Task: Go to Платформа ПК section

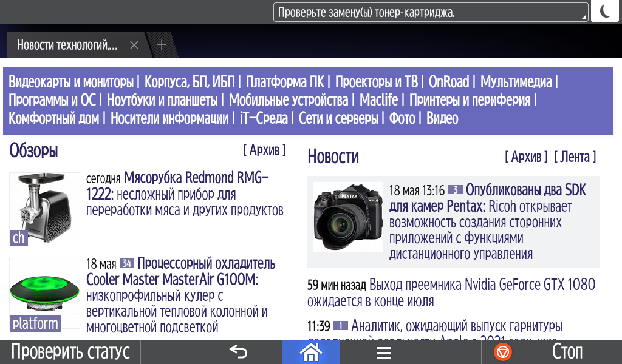Action: pyautogui.click(x=285, y=82)
